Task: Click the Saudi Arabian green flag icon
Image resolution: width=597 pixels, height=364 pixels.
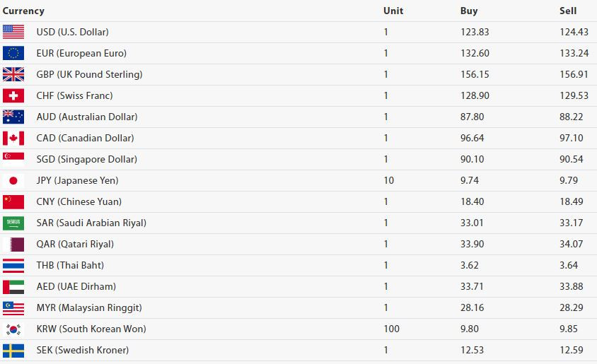Action: coord(13,223)
